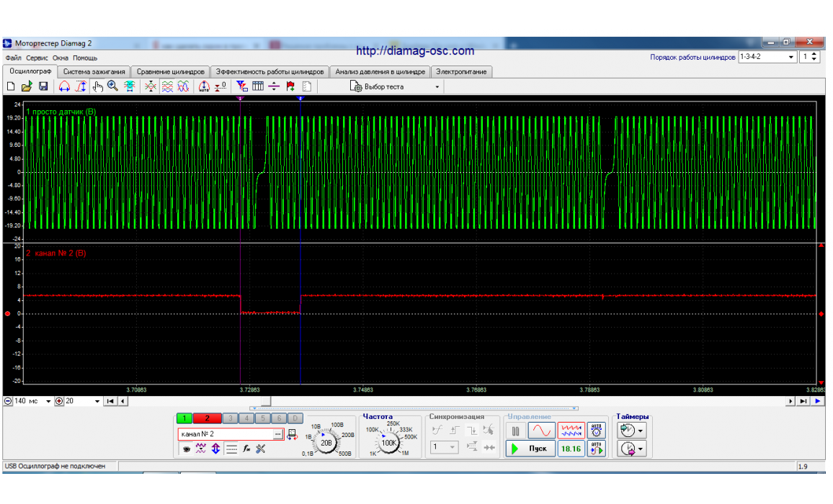The image size is (833, 504).
Task: Switch to Эффективность работы цилиндров tab
Action: click(x=269, y=72)
